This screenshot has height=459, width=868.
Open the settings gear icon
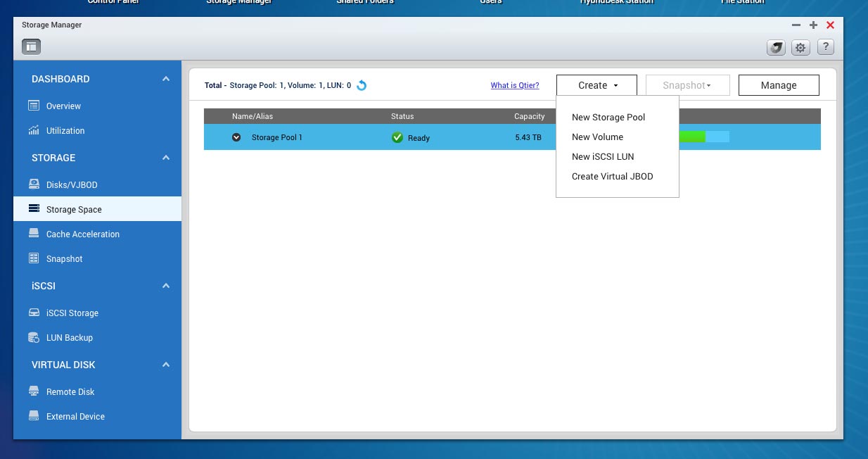[x=800, y=47]
